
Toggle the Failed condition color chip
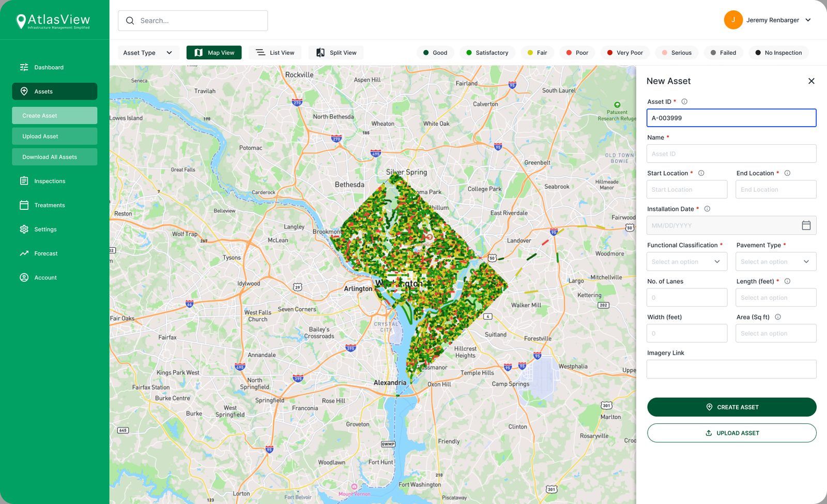(x=724, y=53)
